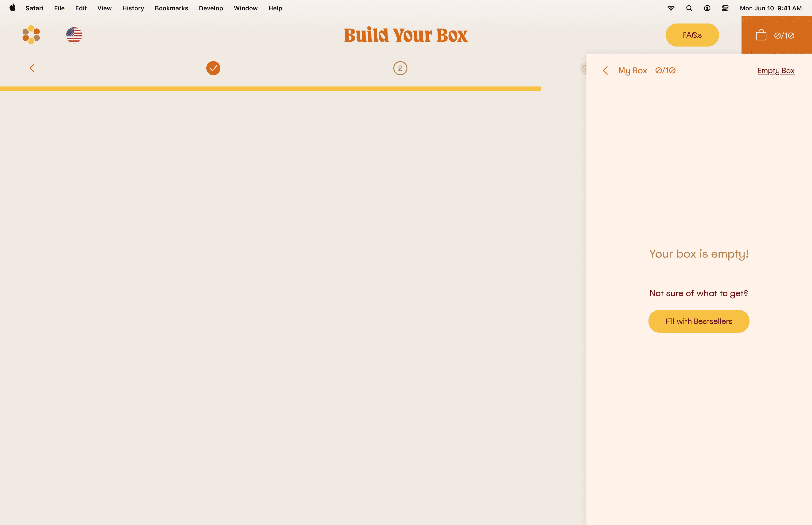Open the Bookmarks menu
This screenshot has width=812, height=525.
171,8
